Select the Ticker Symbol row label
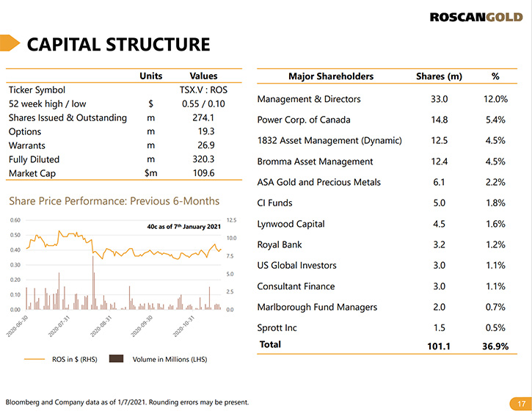 (x=37, y=90)
